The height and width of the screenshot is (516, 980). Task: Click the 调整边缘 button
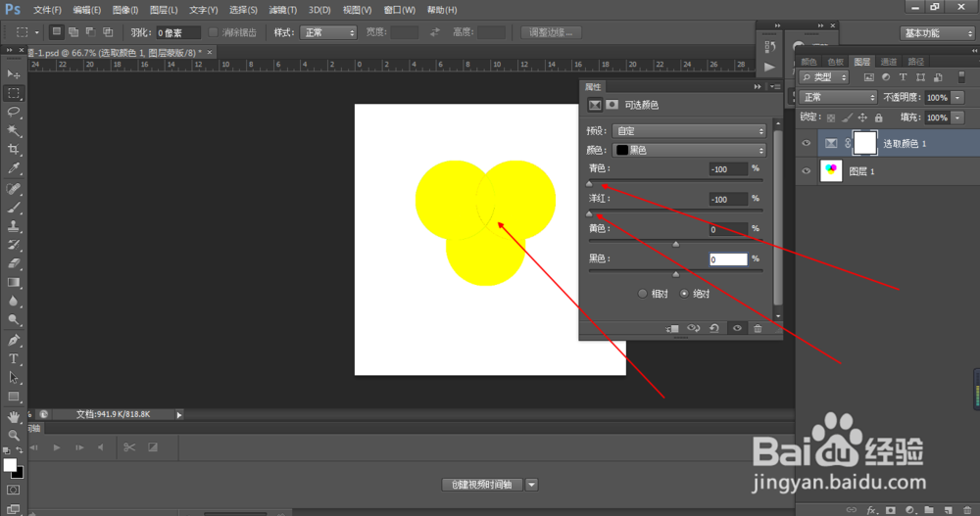[x=551, y=32]
